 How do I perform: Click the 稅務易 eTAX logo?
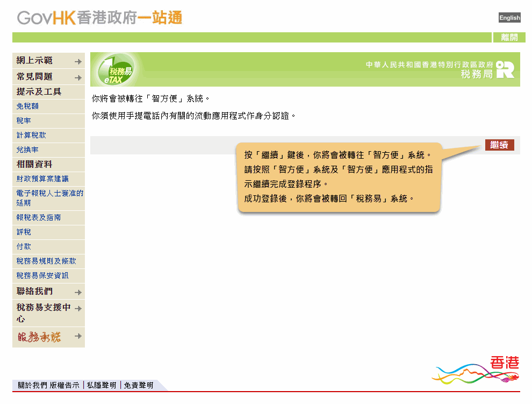116,69
